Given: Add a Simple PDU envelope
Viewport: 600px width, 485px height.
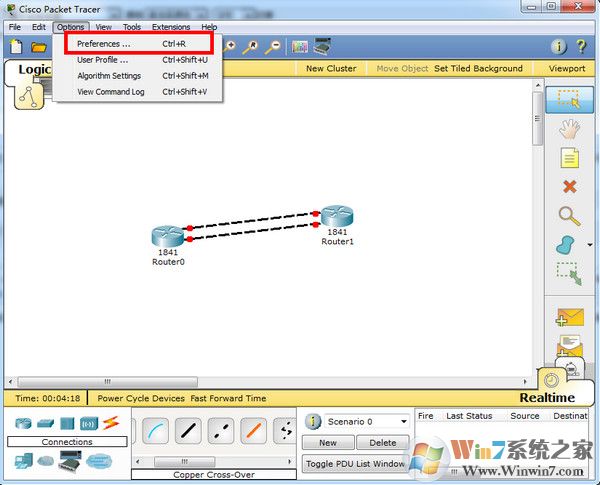Looking at the screenshot, I should point(569,318).
